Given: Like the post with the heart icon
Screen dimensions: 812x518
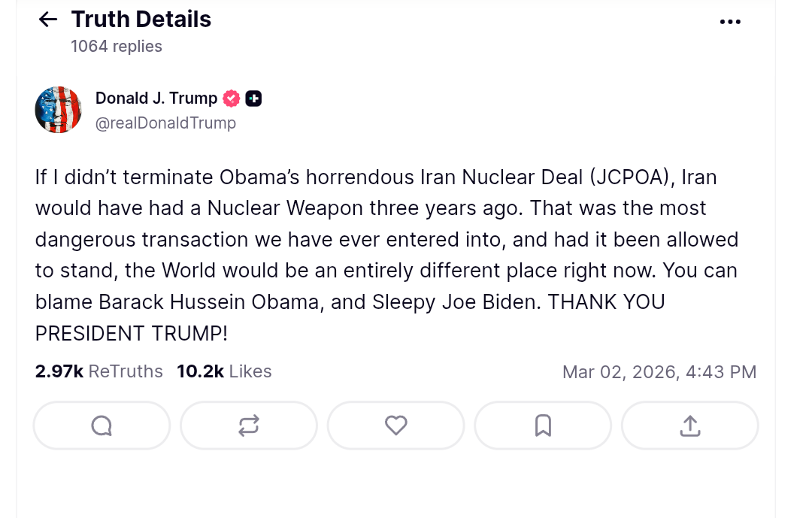Looking at the screenshot, I should click(395, 426).
